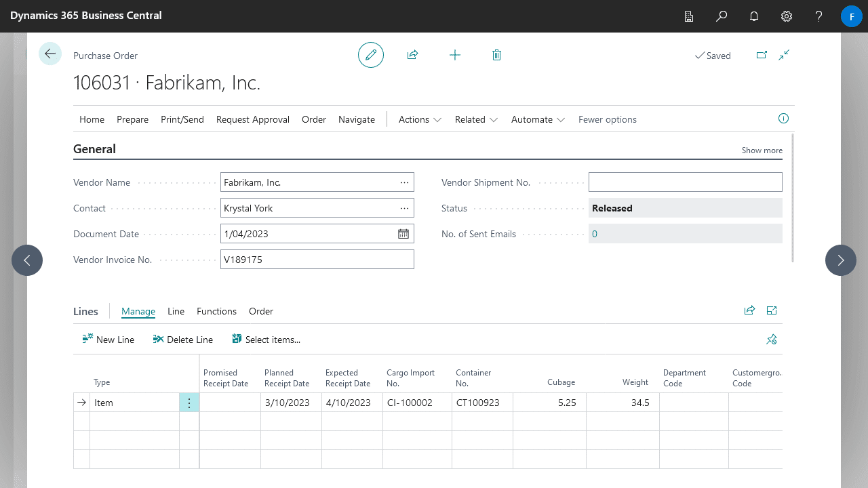This screenshot has width=868, height=488.
Task: Click the plus icon to create new
Action: 455,55
